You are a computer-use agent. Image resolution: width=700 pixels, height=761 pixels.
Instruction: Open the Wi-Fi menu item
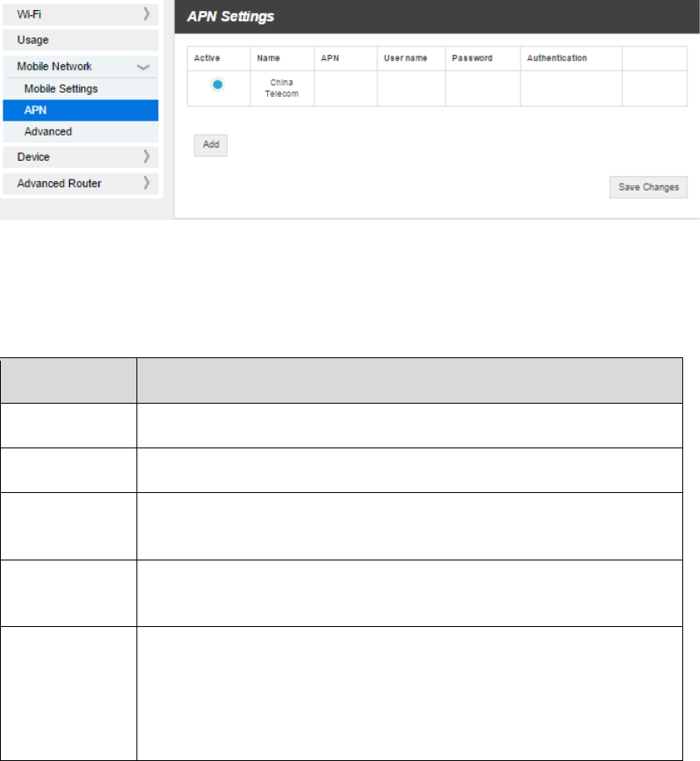81,14
